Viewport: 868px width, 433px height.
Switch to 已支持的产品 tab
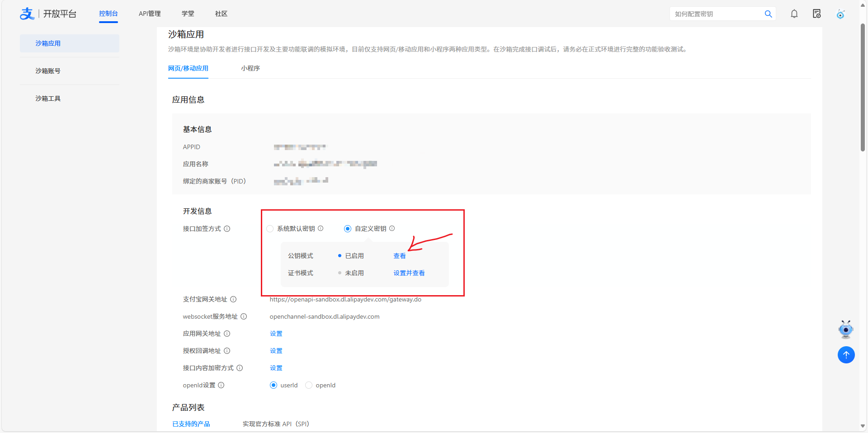[x=191, y=424]
